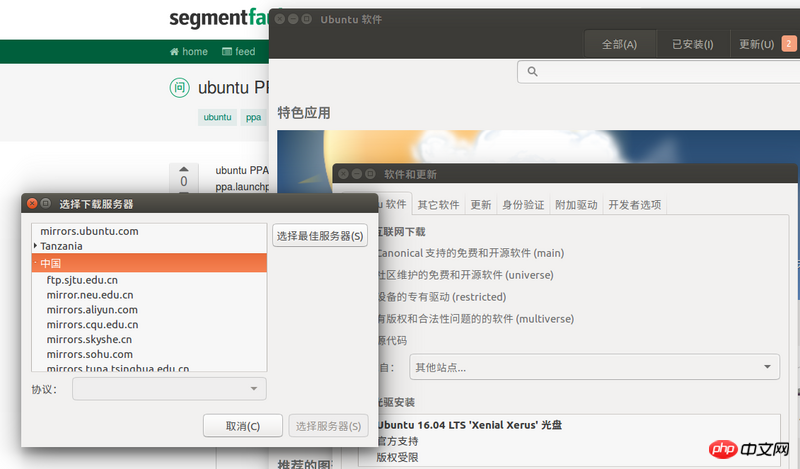Click the segmentfault logo
This screenshot has height=469, width=800.
(219, 18)
